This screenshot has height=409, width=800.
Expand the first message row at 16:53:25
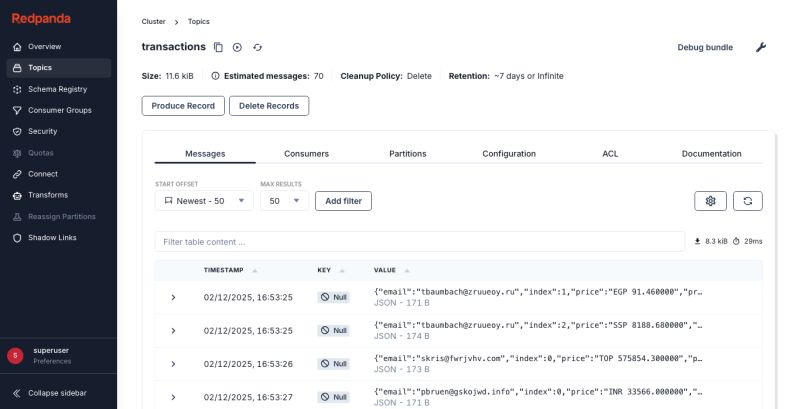coord(173,297)
